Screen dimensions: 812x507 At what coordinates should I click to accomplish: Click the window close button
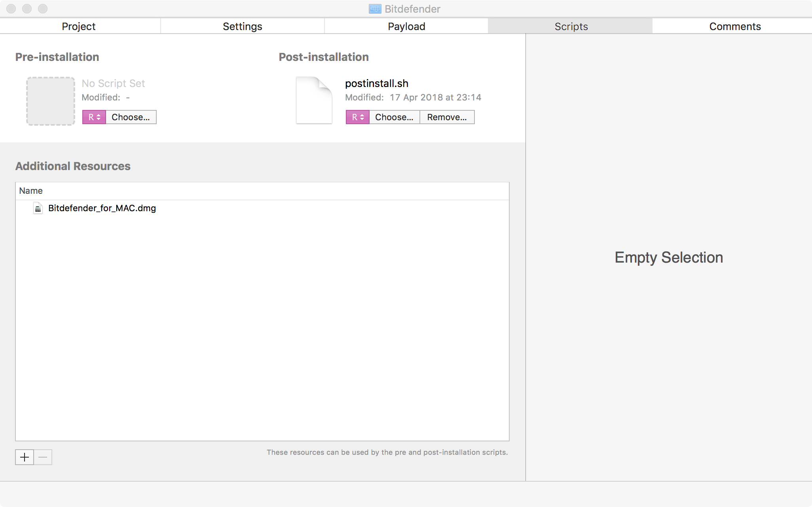(x=11, y=8)
